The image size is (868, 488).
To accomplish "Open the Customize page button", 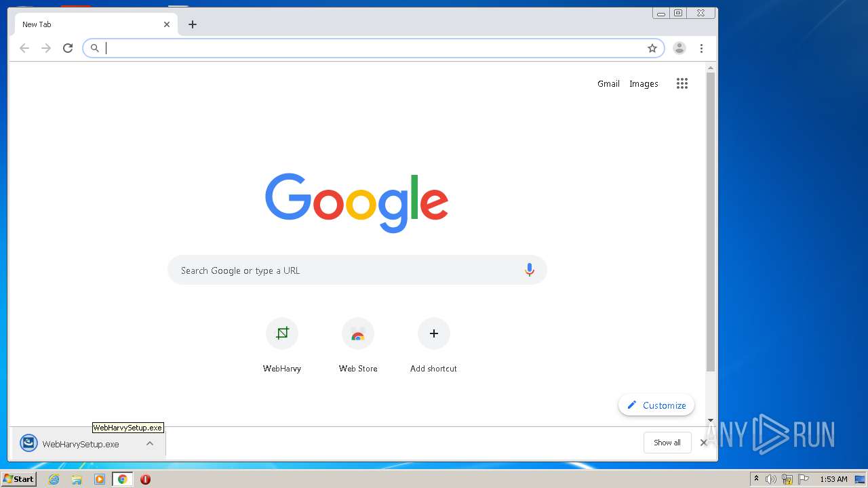I will click(x=656, y=405).
